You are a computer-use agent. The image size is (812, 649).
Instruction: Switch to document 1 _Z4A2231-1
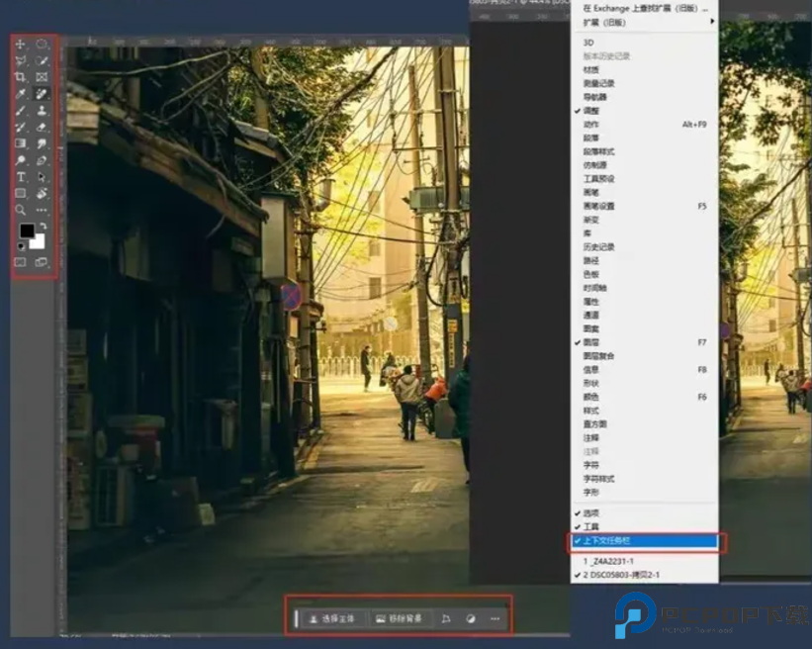[x=645, y=562]
